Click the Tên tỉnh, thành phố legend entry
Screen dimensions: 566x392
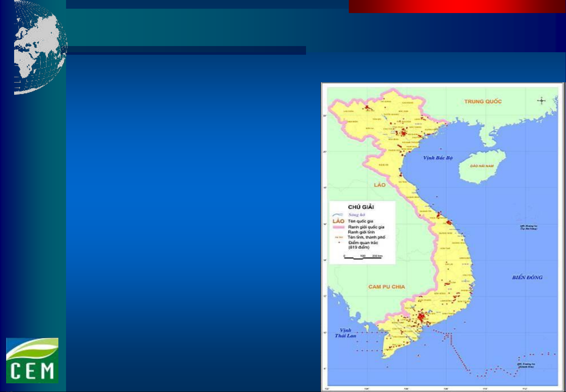pyautogui.click(x=366, y=237)
